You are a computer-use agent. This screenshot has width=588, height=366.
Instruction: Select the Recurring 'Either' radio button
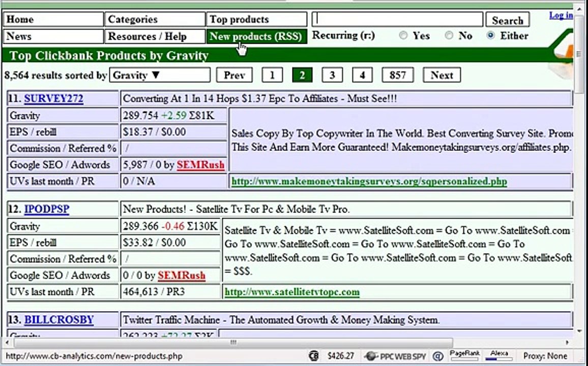click(490, 36)
